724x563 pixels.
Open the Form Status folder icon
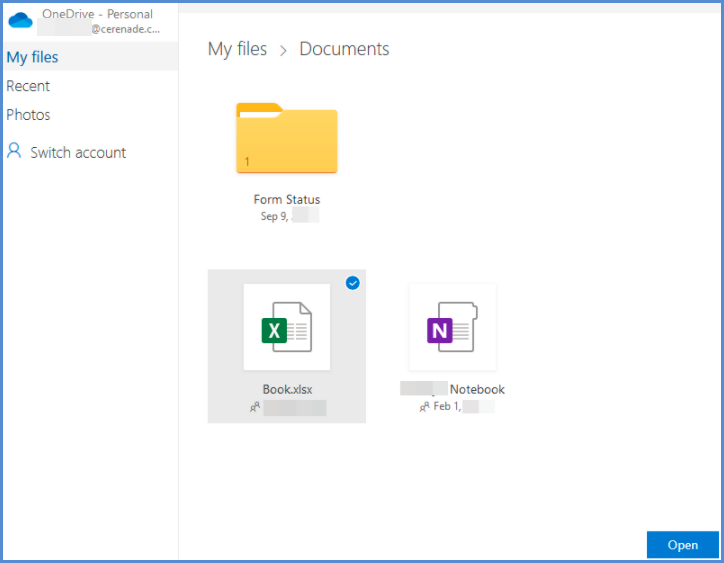[287, 138]
